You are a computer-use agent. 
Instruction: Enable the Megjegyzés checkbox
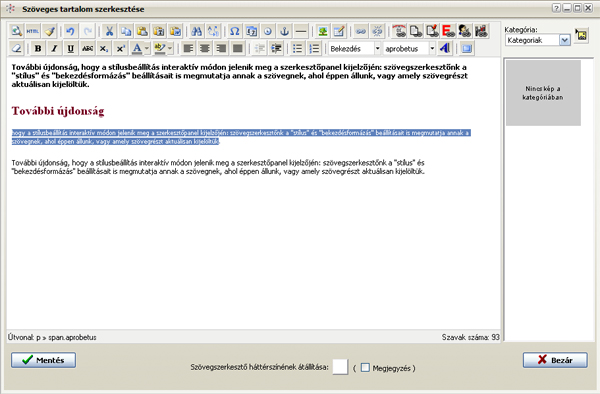coord(365,368)
